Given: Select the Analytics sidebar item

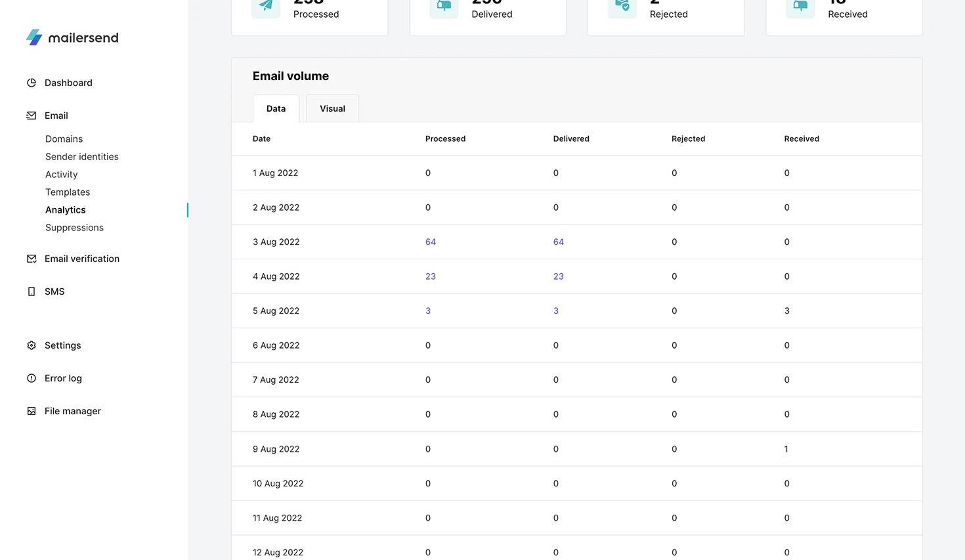Looking at the screenshot, I should [66, 210].
